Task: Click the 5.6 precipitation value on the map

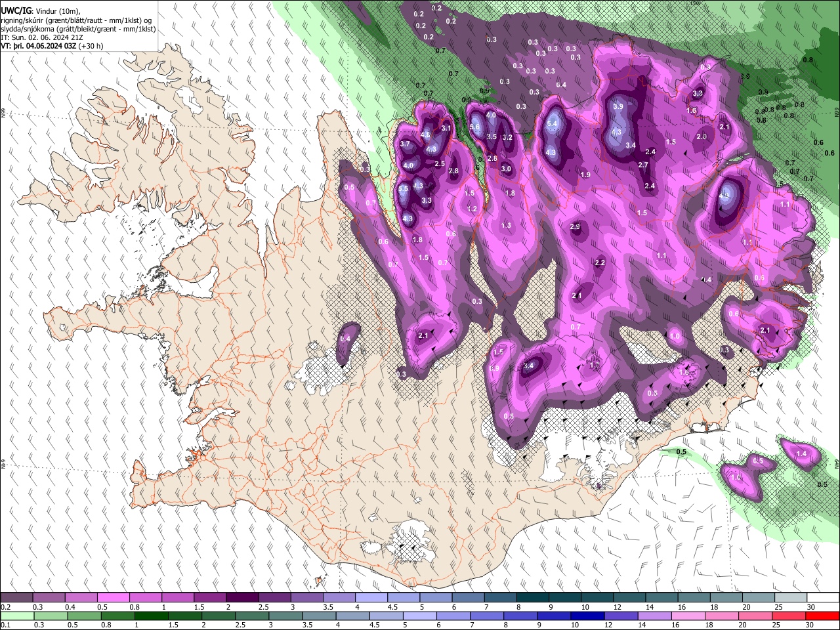Action: coord(475,127)
